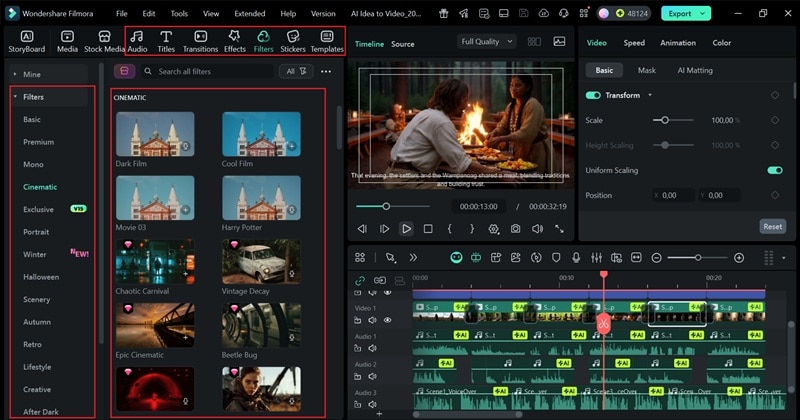This screenshot has height=420, width=800.
Task: Switch to the Mask sub-tab
Action: click(x=646, y=70)
